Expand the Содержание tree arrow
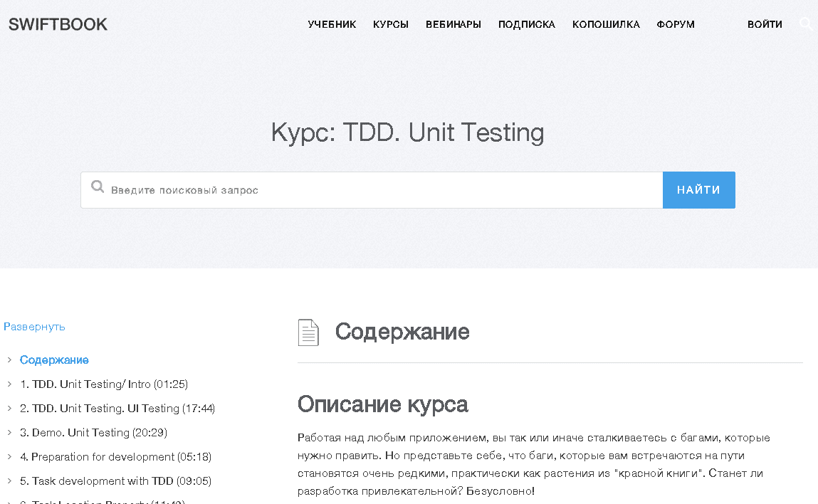 click(9, 360)
